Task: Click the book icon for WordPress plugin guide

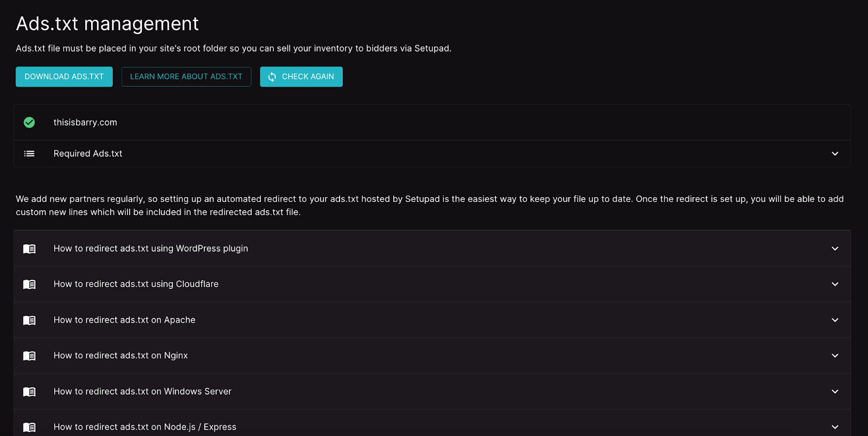Action: [x=29, y=249]
